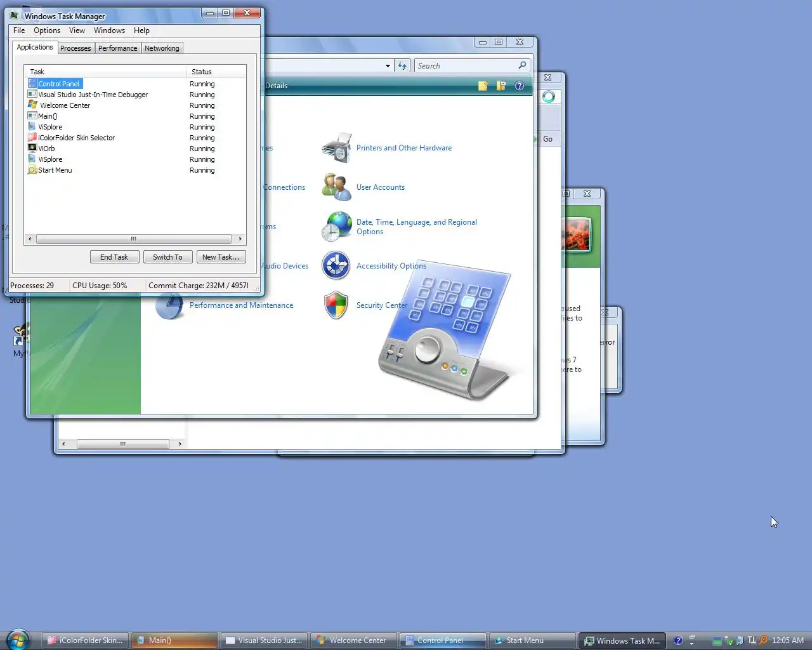Open Printers and Other Hardware link
This screenshot has height=650, width=812.
(404, 148)
